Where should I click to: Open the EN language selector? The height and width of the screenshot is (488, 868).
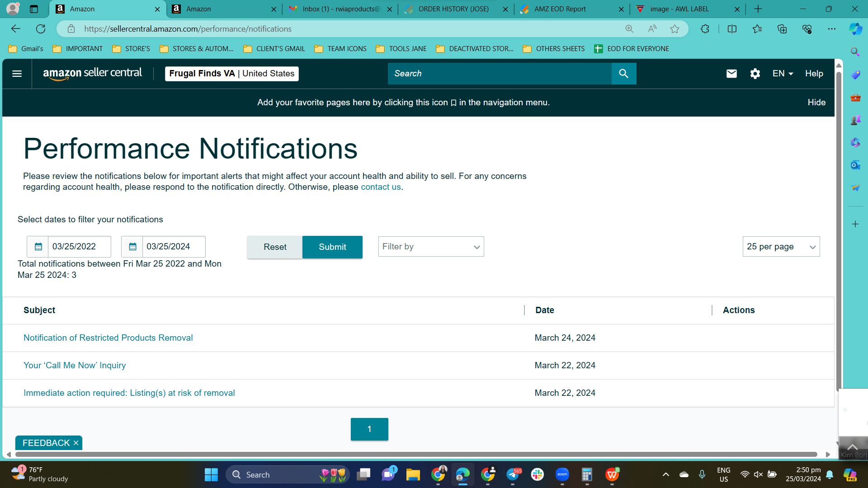click(x=783, y=74)
